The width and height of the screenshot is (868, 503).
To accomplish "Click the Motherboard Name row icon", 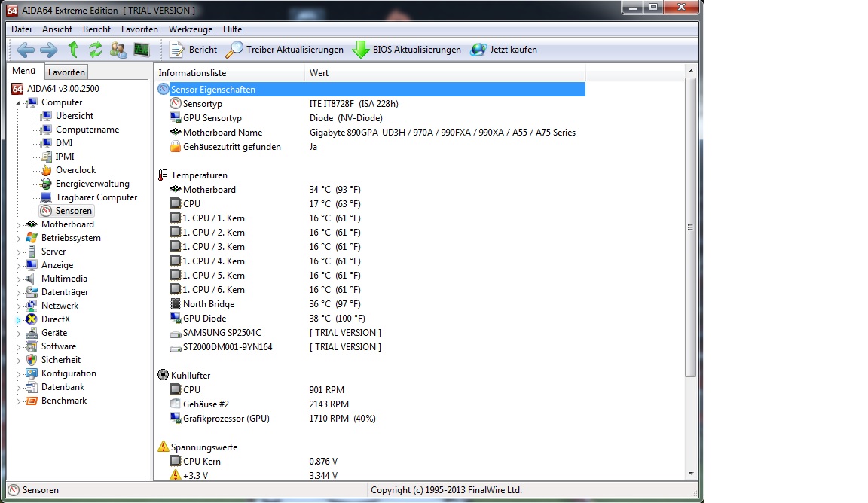I will click(176, 133).
